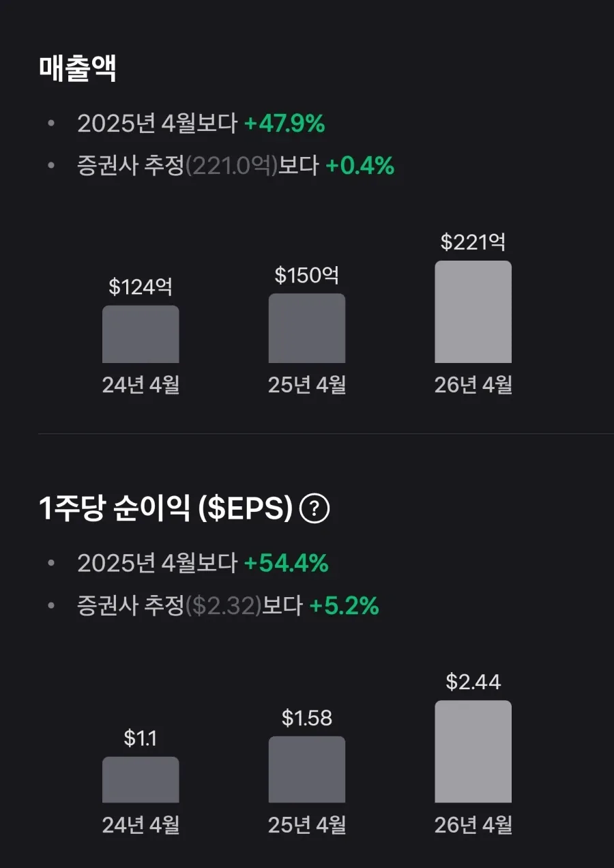Click the 1주당 순이익 ($EPS) heading

tap(166, 509)
